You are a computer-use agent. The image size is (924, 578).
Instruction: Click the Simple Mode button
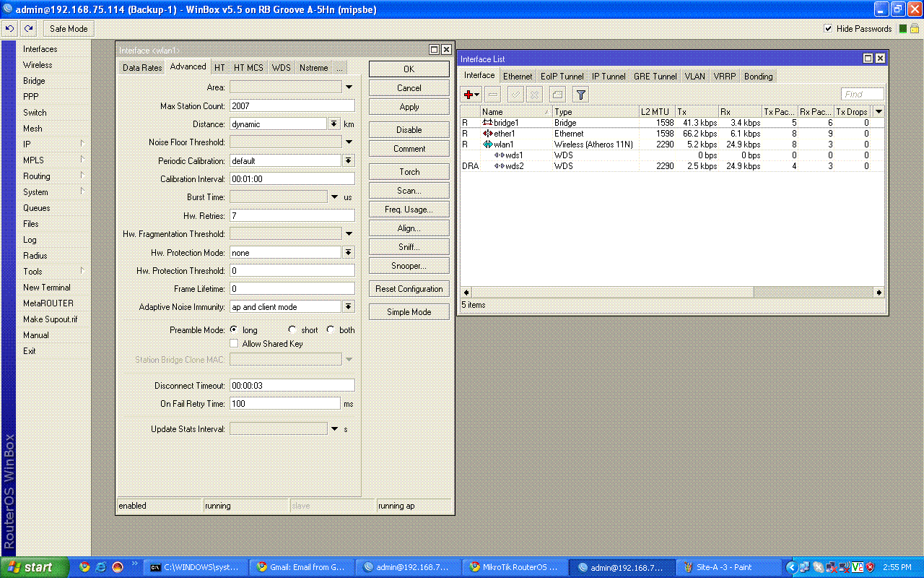point(409,311)
